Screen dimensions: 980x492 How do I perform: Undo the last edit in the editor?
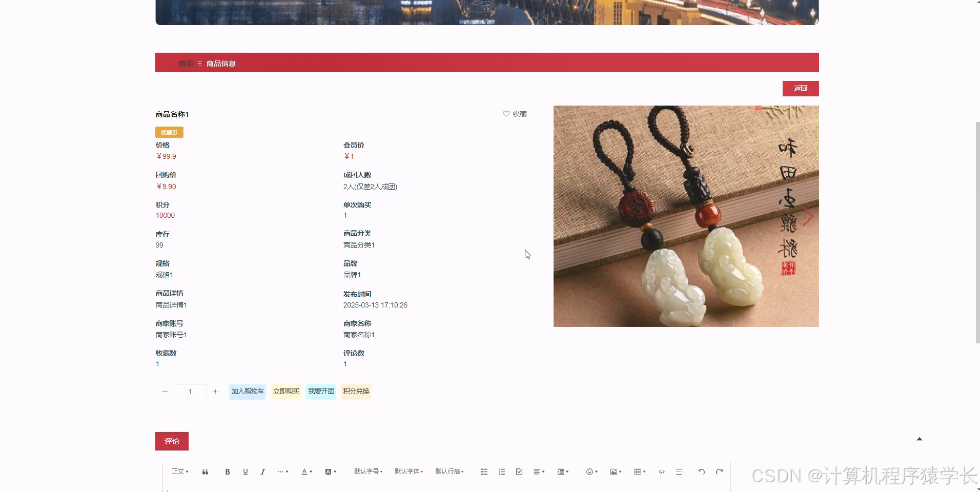coord(701,471)
